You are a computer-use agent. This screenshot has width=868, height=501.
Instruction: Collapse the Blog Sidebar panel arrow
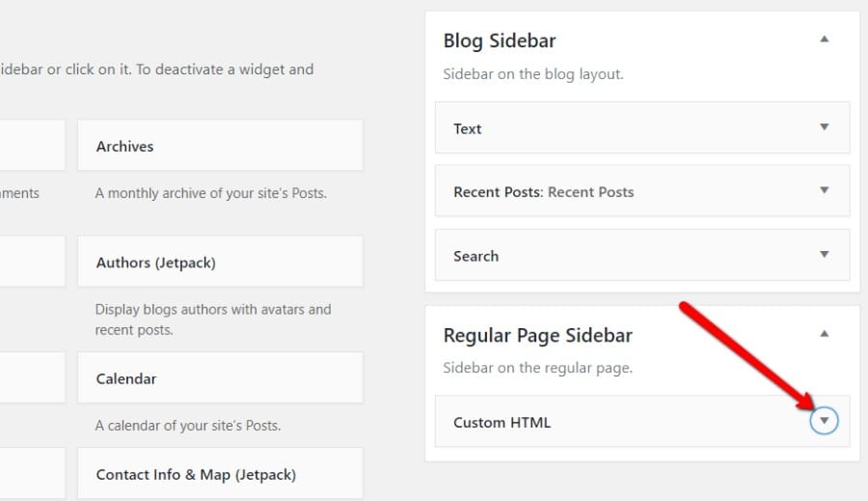tap(824, 41)
